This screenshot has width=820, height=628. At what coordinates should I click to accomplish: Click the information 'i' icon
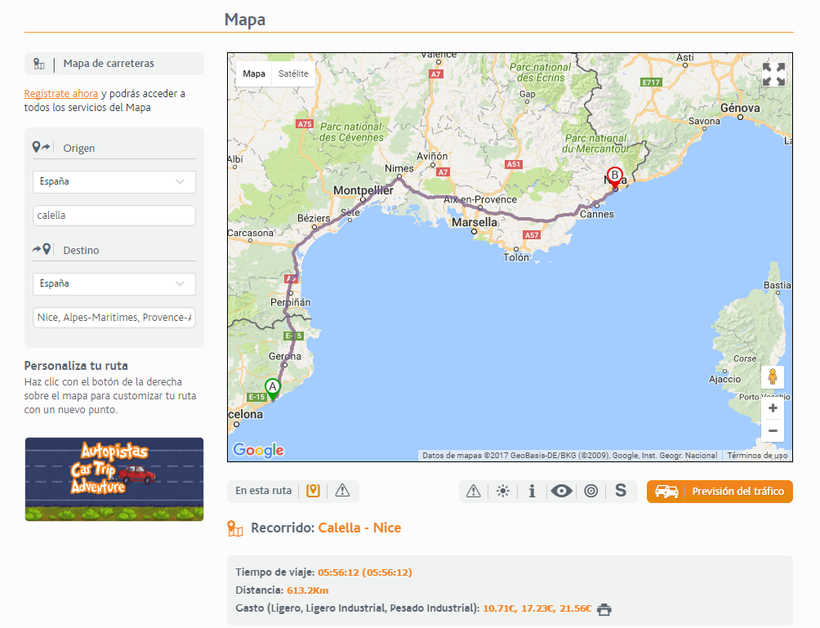pyautogui.click(x=532, y=491)
